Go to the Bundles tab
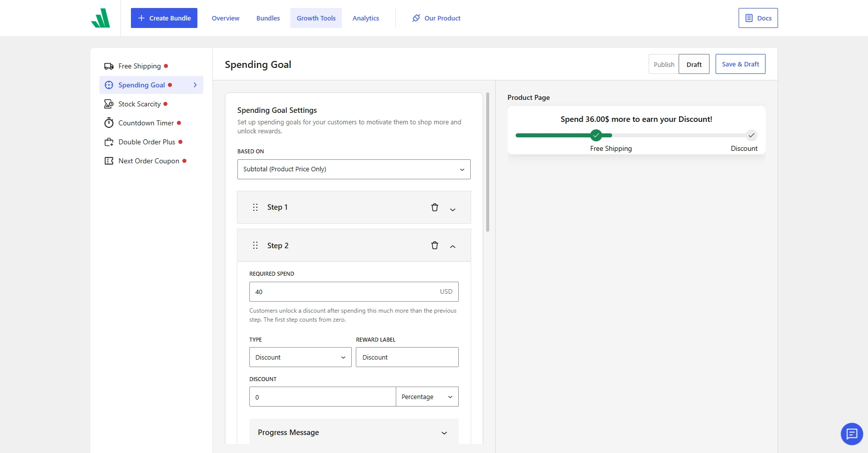The height and width of the screenshot is (453, 868). pos(268,18)
